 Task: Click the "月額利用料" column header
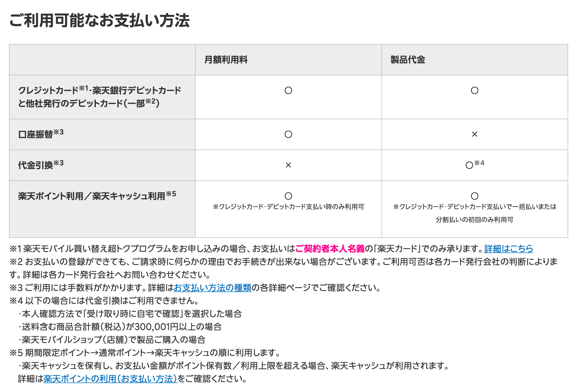click(226, 60)
